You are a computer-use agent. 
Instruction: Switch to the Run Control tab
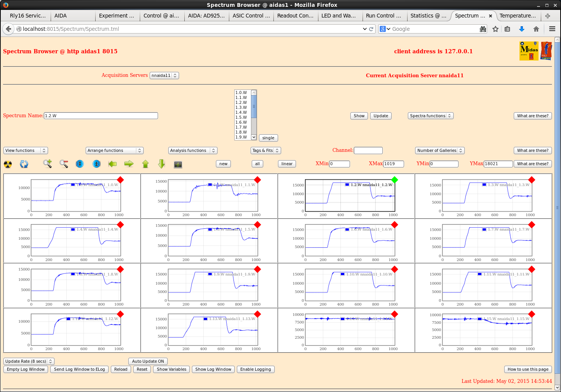pyautogui.click(x=383, y=16)
